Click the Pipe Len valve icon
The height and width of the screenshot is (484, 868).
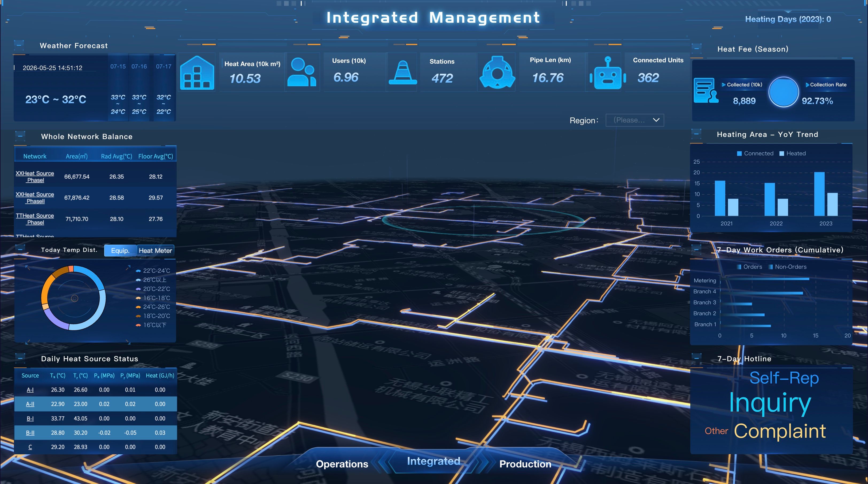(497, 72)
